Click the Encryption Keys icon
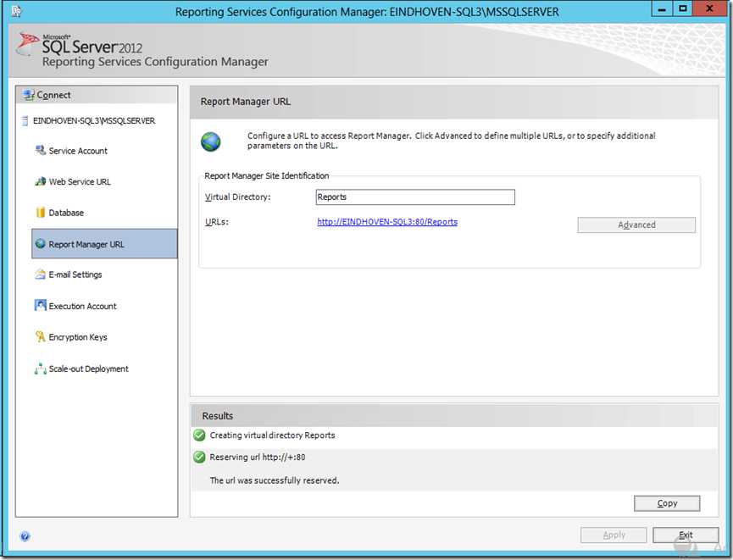The image size is (733, 560). (x=40, y=336)
